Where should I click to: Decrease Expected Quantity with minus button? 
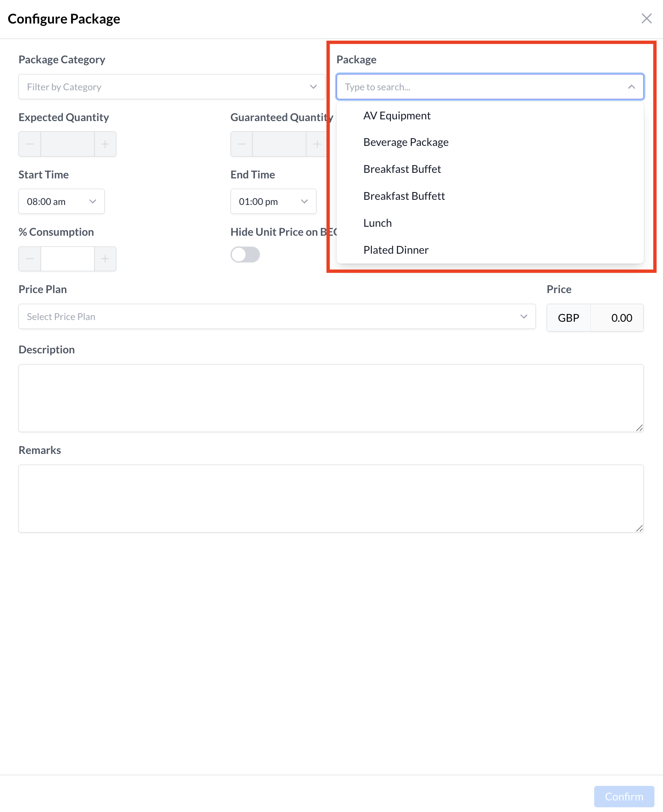click(30, 144)
